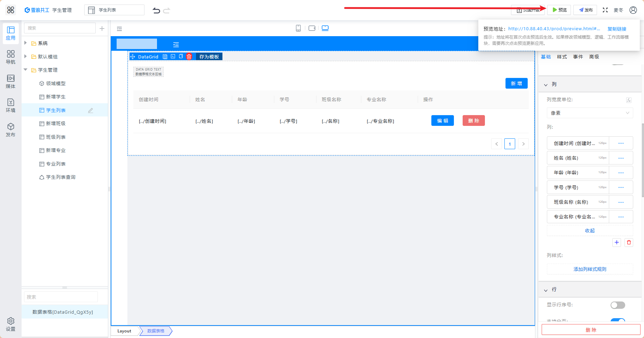644x338 pixels.
Task: Select the 应用 sidebar icon
Action: 11,33
